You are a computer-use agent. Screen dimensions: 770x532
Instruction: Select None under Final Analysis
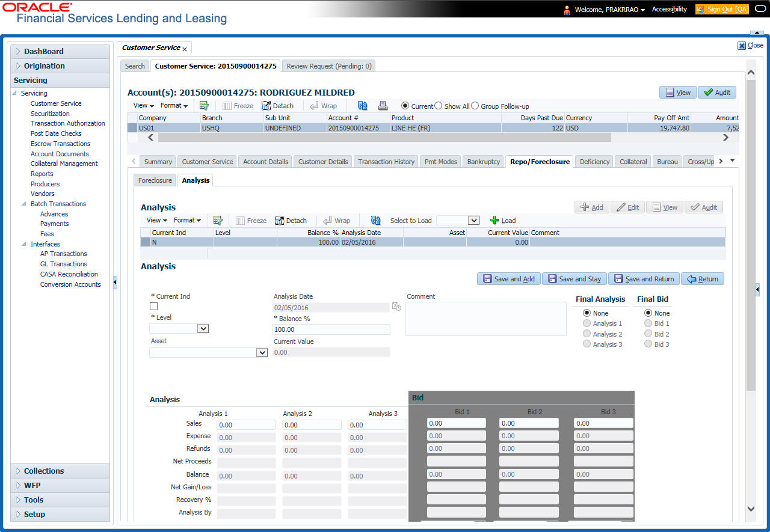pyautogui.click(x=587, y=313)
